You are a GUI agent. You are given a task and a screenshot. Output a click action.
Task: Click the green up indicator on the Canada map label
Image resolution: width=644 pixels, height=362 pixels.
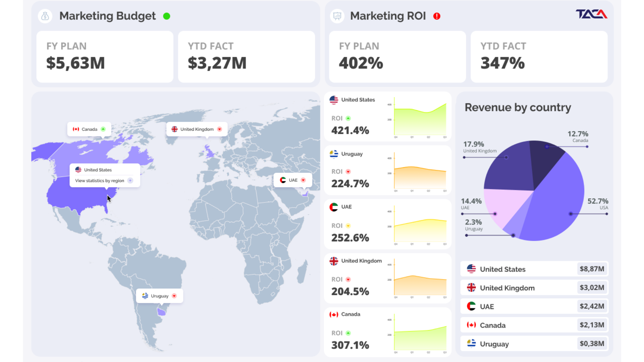(x=103, y=129)
